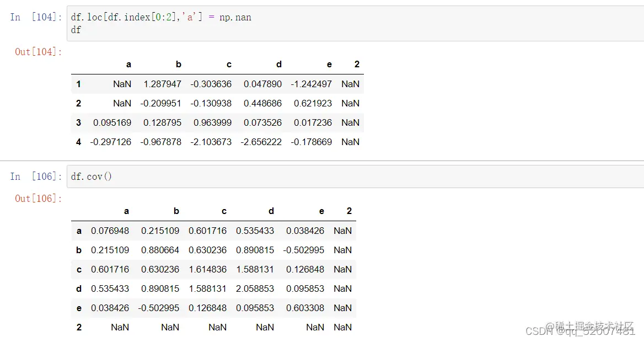644x342 pixels.
Task: Select value 0.215109 in covariance row a
Action: [160, 231]
